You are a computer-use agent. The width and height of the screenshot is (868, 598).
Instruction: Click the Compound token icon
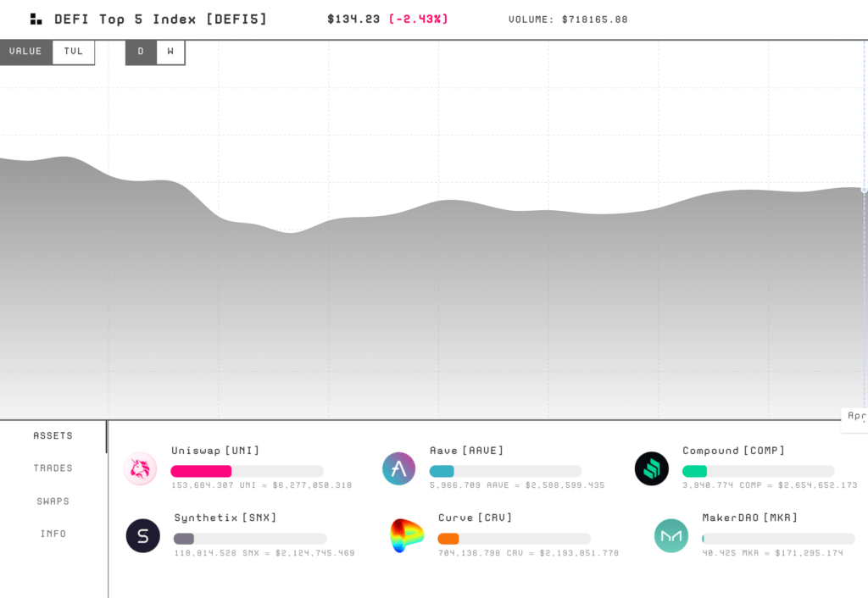(652, 468)
